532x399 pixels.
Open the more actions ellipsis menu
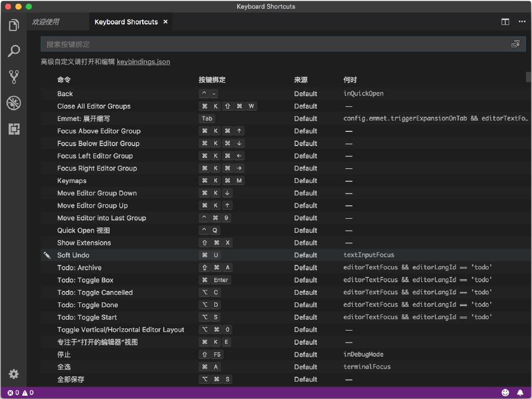pos(522,22)
